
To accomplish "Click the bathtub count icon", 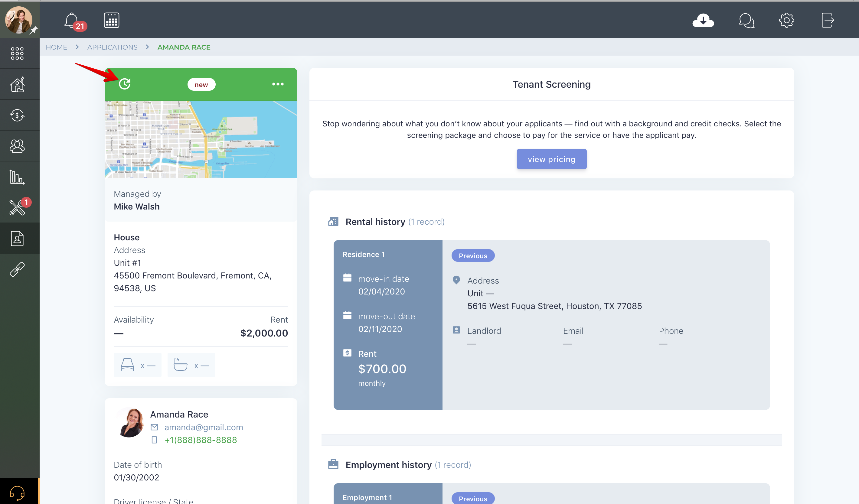I will tap(181, 365).
